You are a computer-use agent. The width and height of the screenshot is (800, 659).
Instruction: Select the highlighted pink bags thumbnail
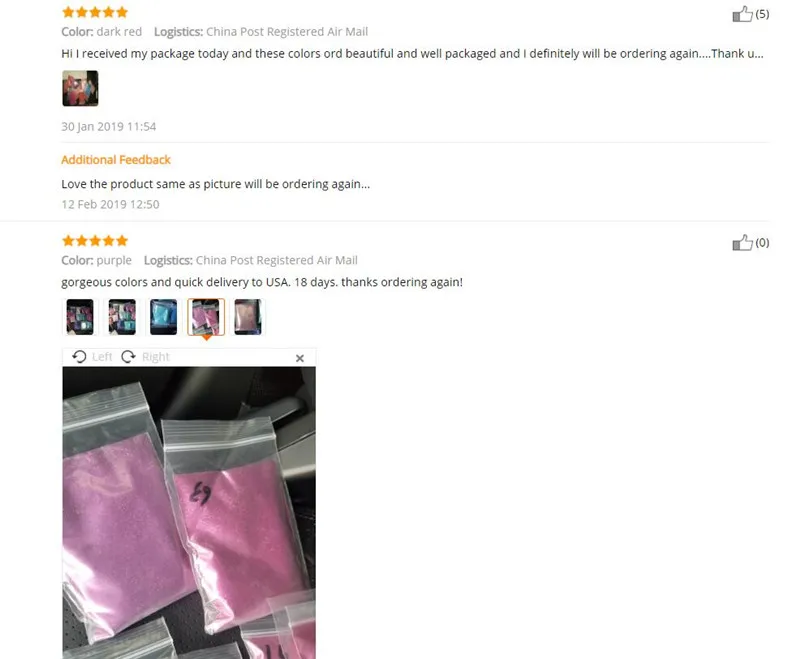[x=206, y=317]
